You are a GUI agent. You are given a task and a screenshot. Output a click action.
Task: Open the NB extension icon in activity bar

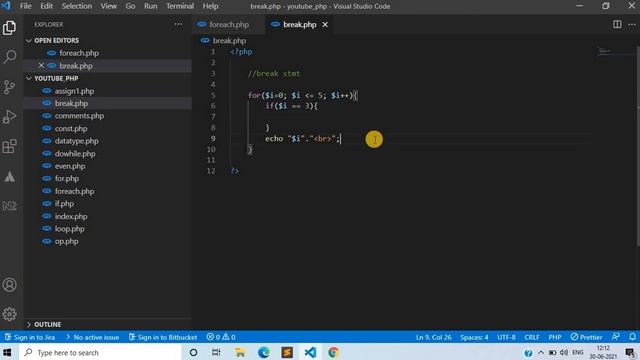(9, 206)
